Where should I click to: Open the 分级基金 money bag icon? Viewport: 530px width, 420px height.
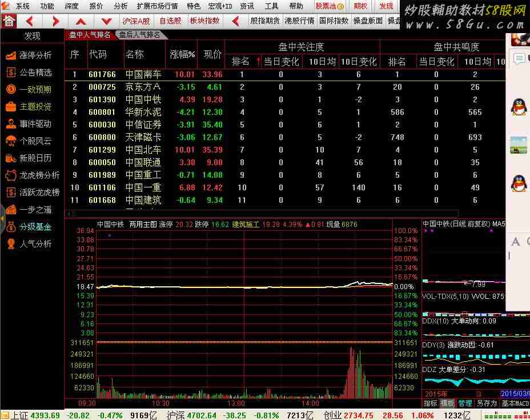[11, 227]
